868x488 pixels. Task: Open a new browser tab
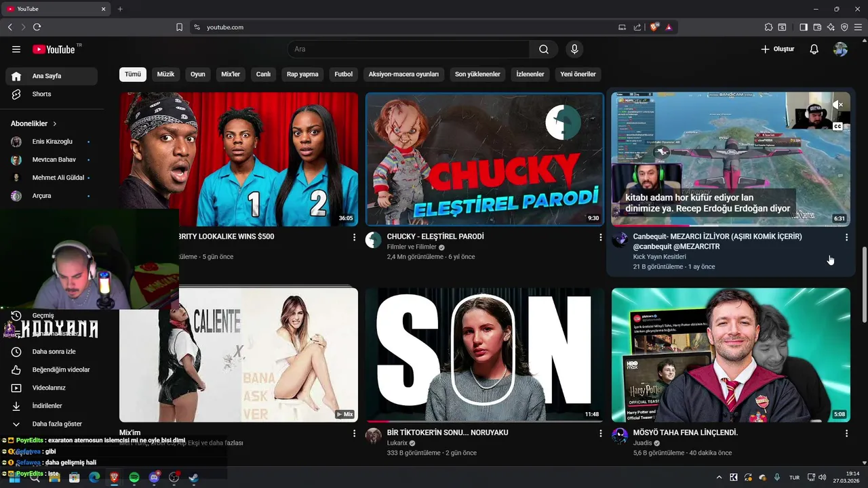[x=120, y=9]
